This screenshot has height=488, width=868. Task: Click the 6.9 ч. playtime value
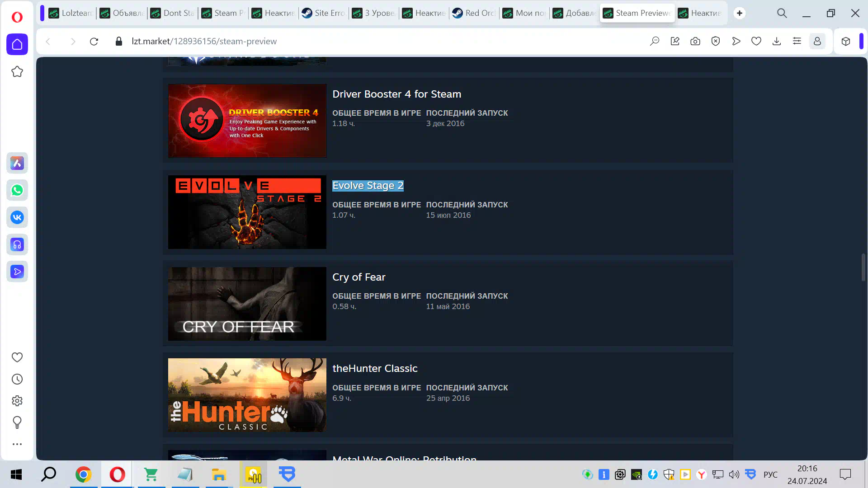click(341, 398)
